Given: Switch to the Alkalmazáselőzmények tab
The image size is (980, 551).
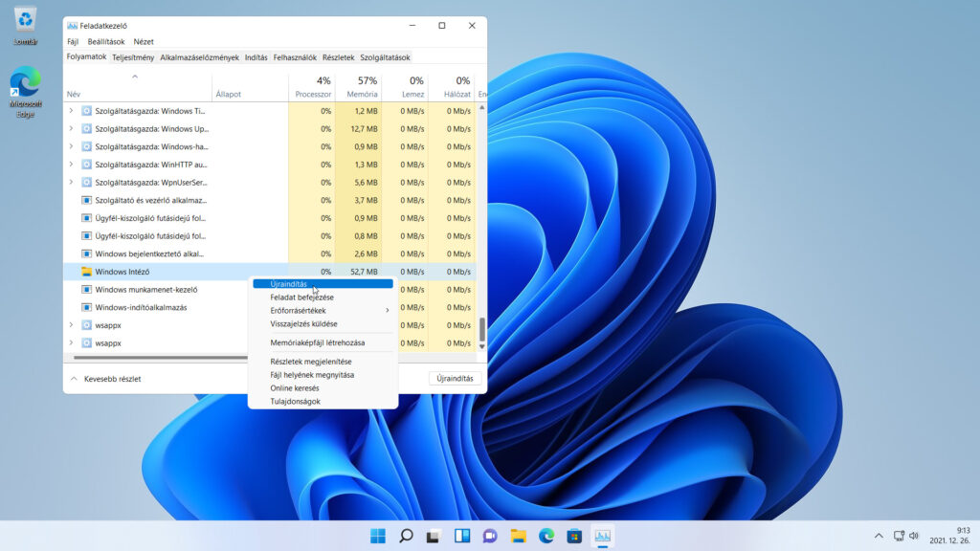Looking at the screenshot, I should (199, 57).
